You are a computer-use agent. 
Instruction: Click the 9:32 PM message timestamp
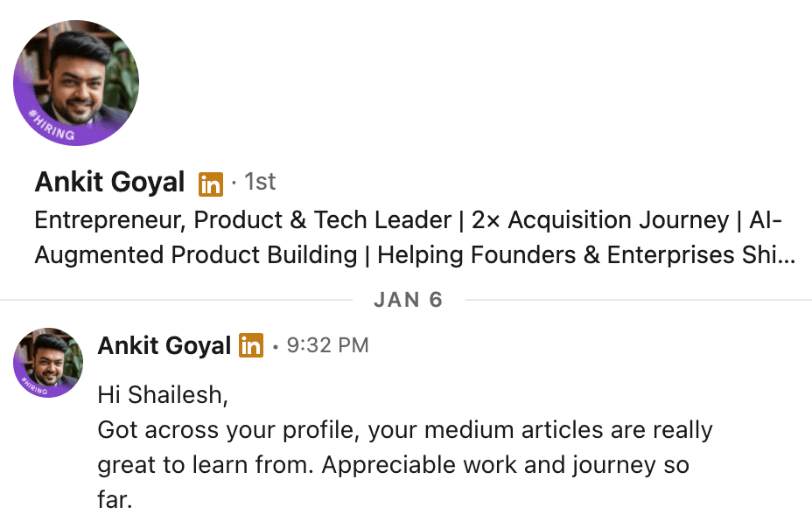[x=328, y=345]
